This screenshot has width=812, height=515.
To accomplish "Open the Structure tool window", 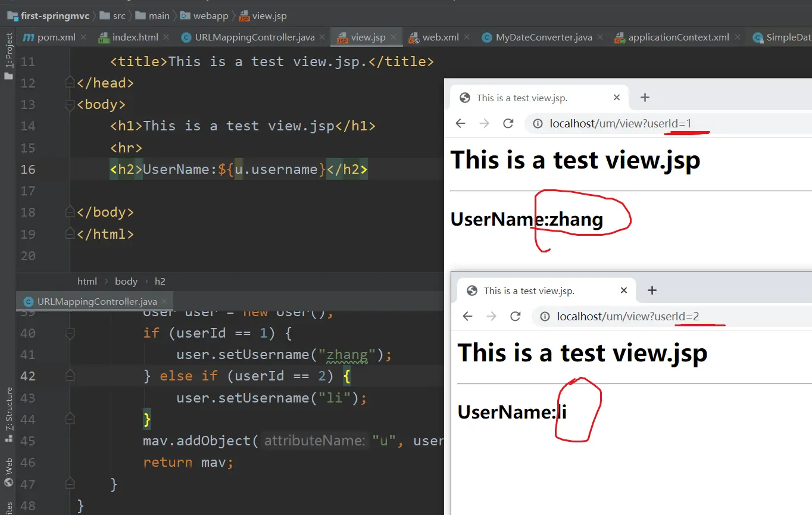I will [9, 409].
